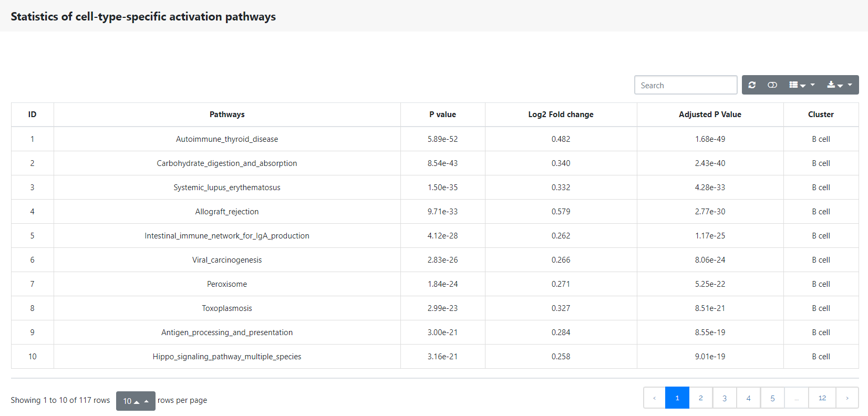Toggle the card view switch
The height and width of the screenshot is (416, 868).
[x=772, y=85]
